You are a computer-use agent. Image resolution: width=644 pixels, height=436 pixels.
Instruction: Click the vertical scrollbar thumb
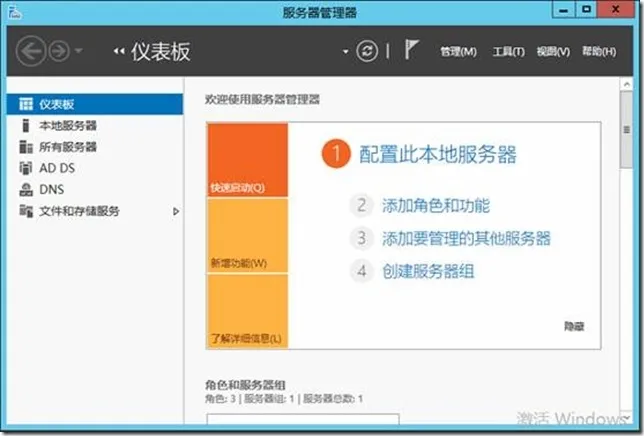click(627, 130)
